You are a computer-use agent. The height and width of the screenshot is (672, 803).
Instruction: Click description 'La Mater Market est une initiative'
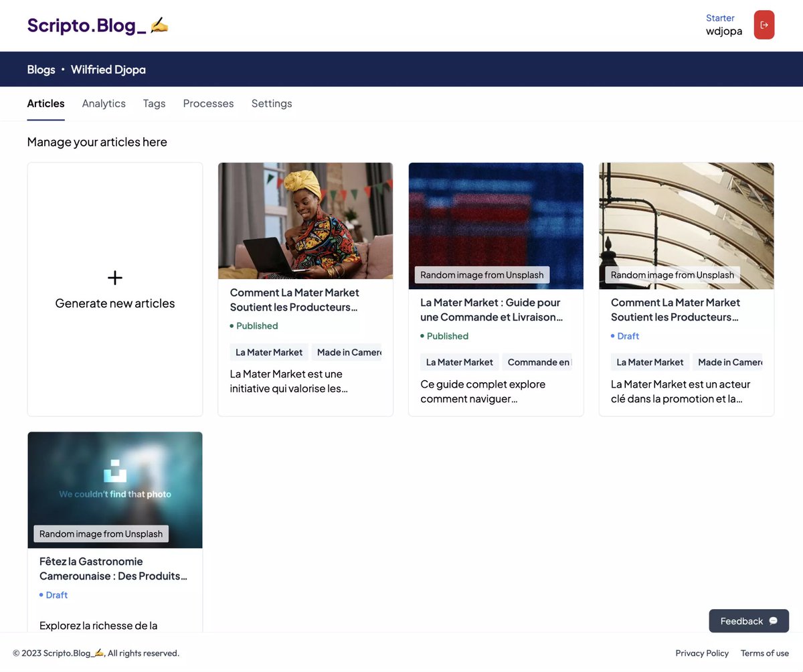click(288, 382)
